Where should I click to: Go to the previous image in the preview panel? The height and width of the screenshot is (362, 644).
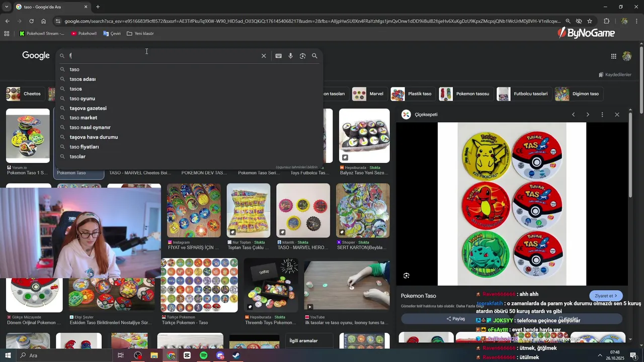tap(573, 115)
